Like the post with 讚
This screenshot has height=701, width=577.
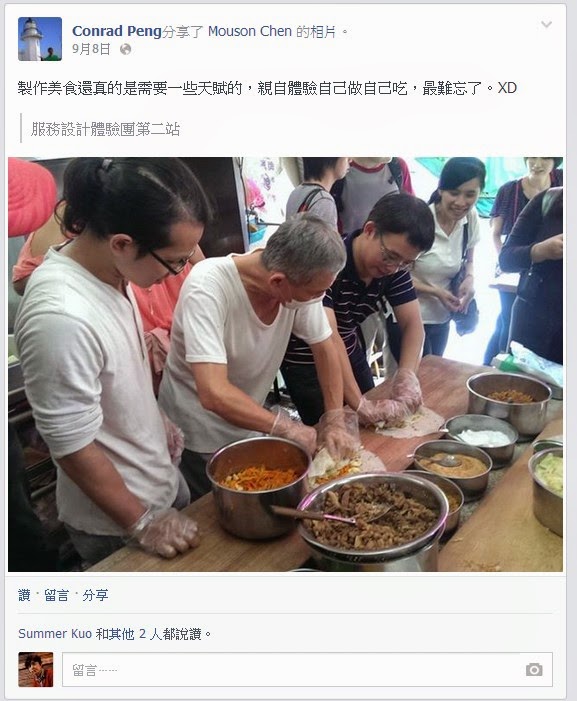point(24,595)
